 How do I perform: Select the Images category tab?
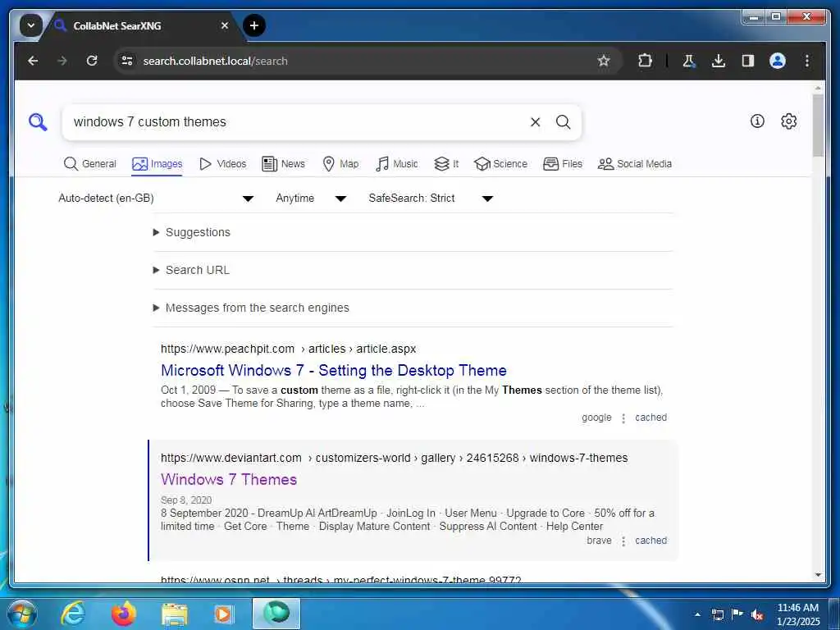tap(157, 164)
